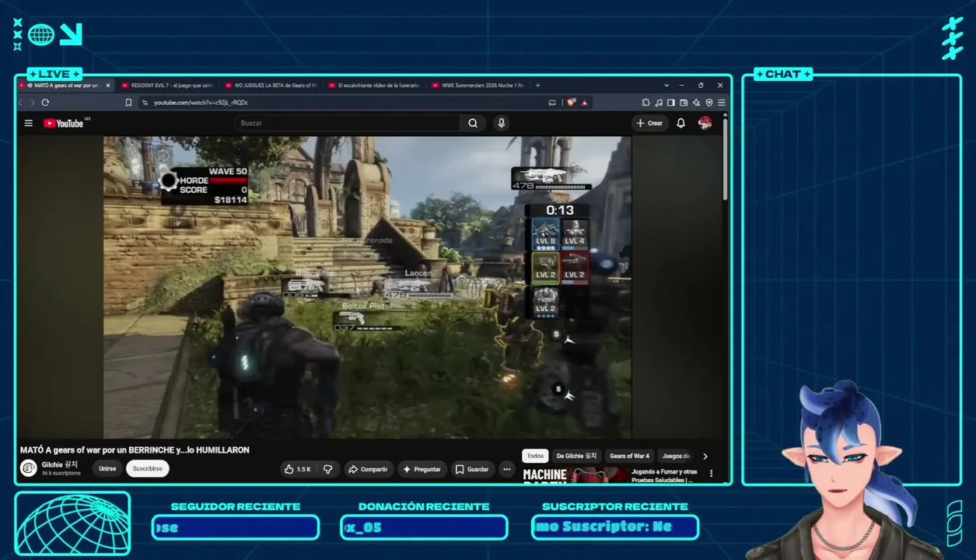Click the VPN shield icon in toolbar
The width and height of the screenshot is (976, 560).
pyautogui.click(x=708, y=103)
